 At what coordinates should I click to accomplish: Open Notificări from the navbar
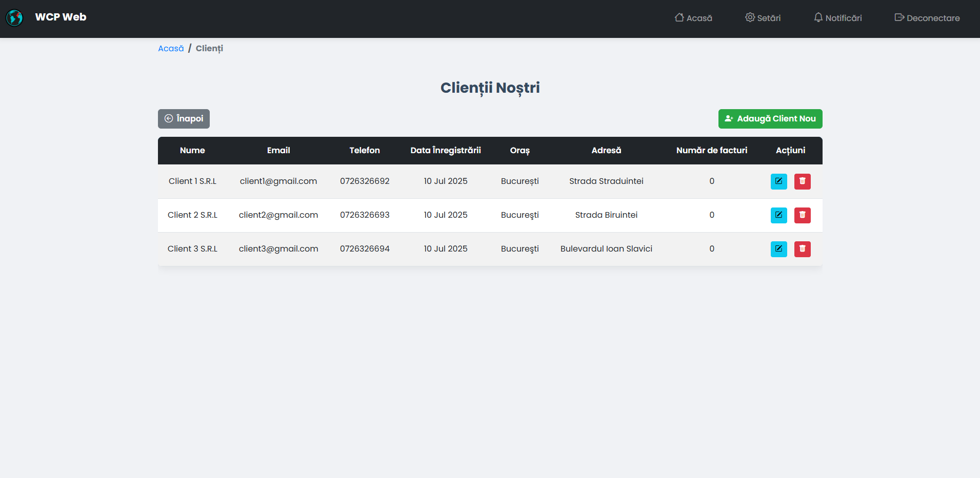click(x=837, y=18)
